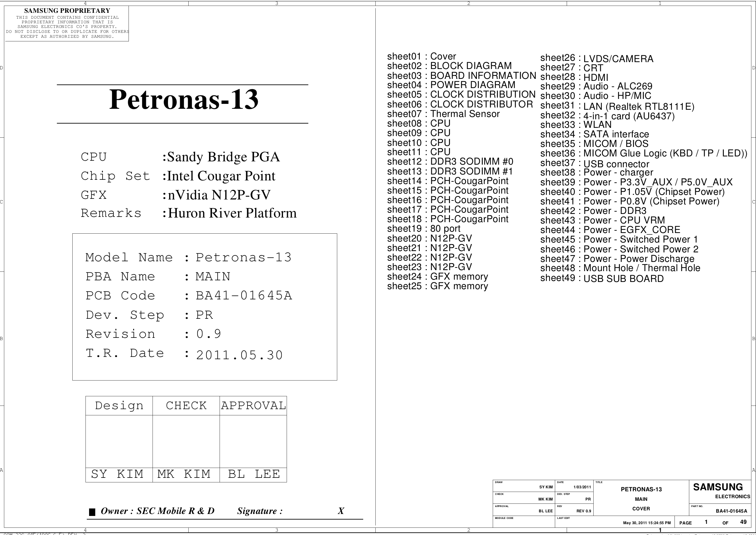Select the 'Sandy Bridge PGA' CPU value
The width and height of the screenshot is (756, 535).
tap(224, 157)
